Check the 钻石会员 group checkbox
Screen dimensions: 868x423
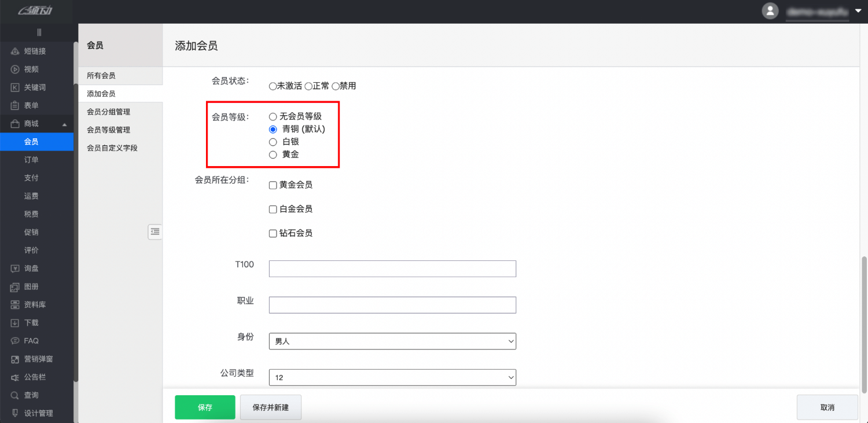click(273, 233)
